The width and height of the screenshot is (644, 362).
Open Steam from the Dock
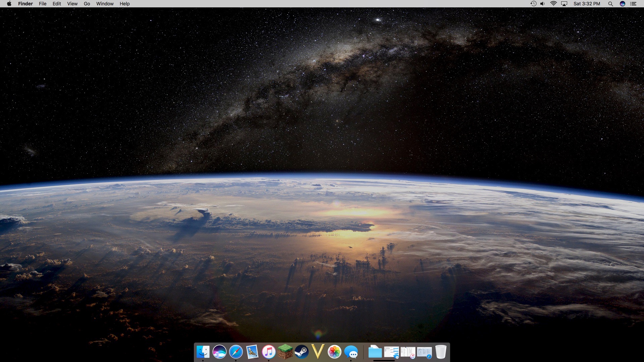[302, 352]
